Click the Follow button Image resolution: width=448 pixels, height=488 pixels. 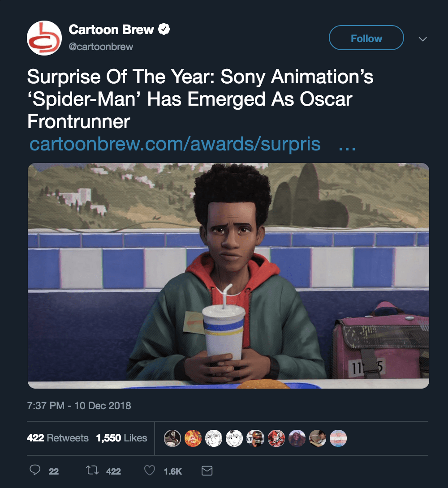366,38
